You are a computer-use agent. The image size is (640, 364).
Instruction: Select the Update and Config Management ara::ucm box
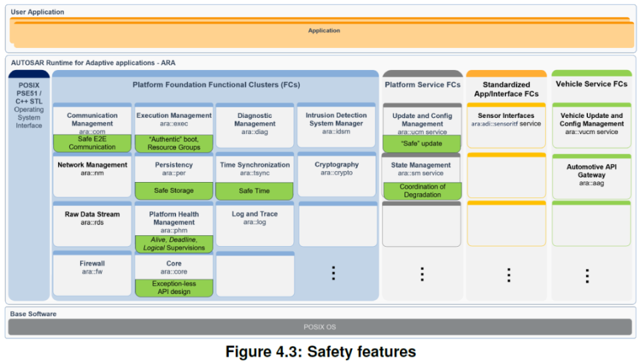[422, 128]
